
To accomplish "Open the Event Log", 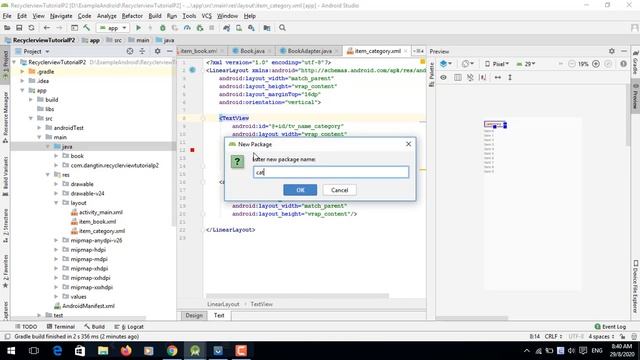I will pos(610,327).
